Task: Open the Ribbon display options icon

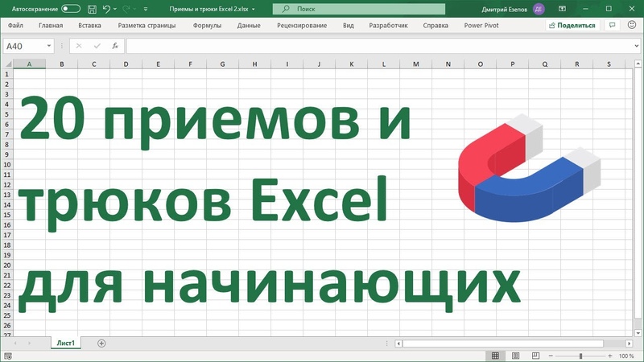Action: pos(562,9)
